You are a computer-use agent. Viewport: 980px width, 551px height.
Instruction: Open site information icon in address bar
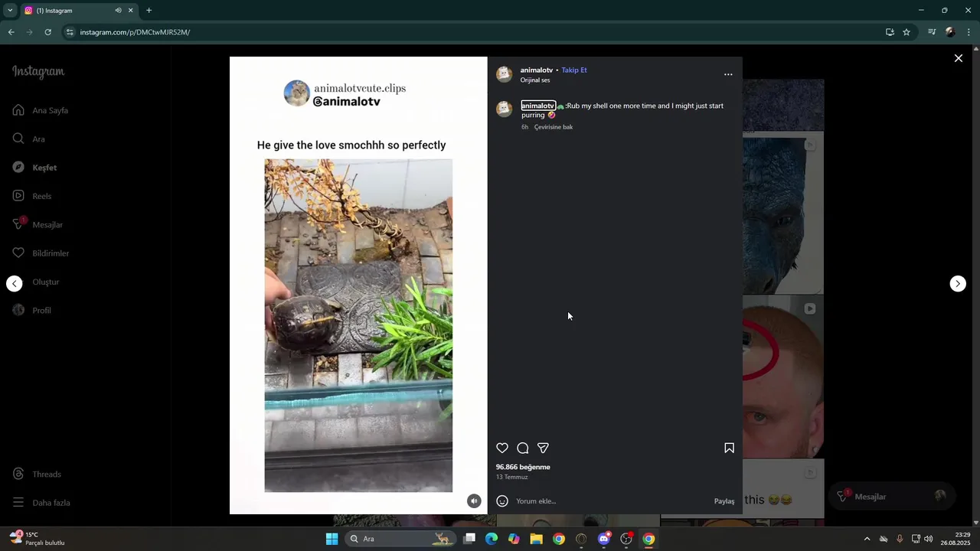click(x=70, y=32)
